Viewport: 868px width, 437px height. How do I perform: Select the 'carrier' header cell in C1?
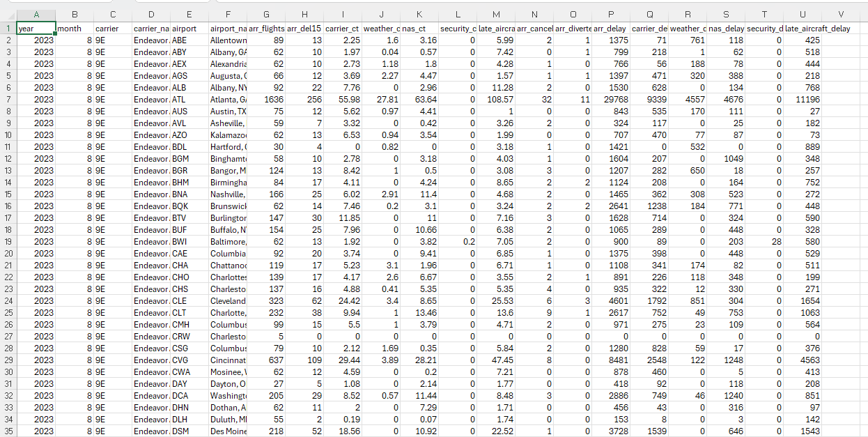click(112, 27)
